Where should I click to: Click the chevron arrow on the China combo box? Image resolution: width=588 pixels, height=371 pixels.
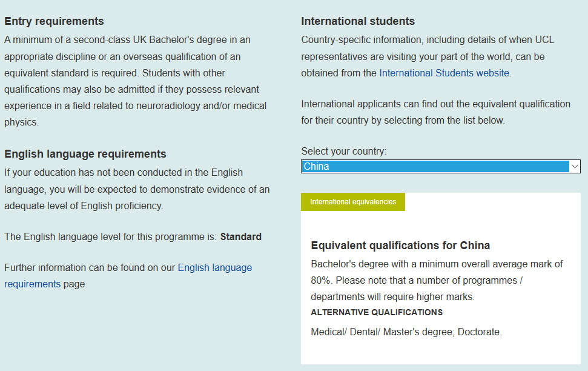[575, 166]
